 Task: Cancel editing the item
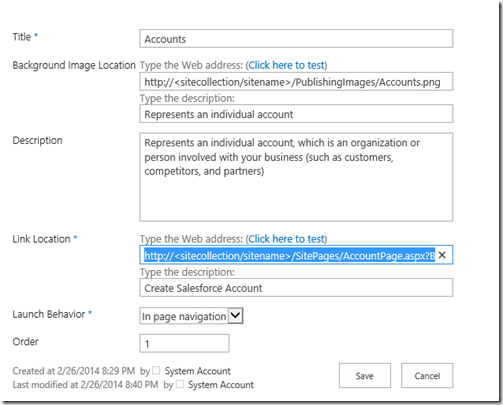(427, 376)
